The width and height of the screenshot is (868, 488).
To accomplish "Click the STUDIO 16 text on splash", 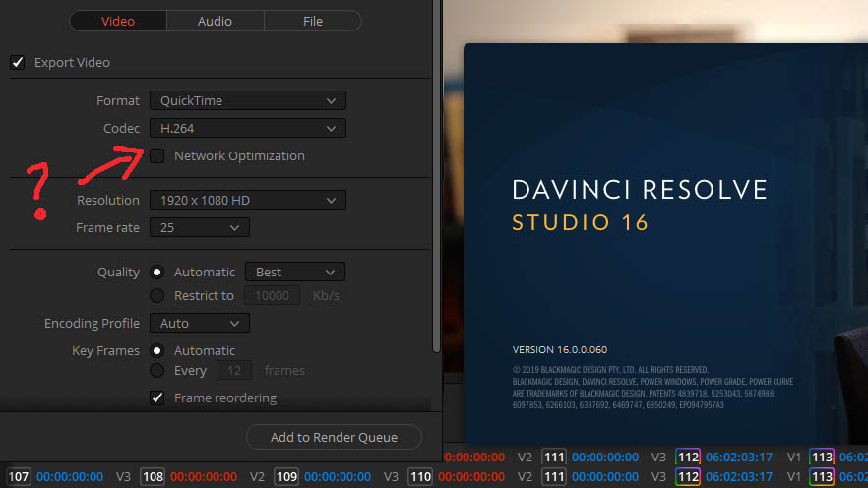I will point(580,223).
